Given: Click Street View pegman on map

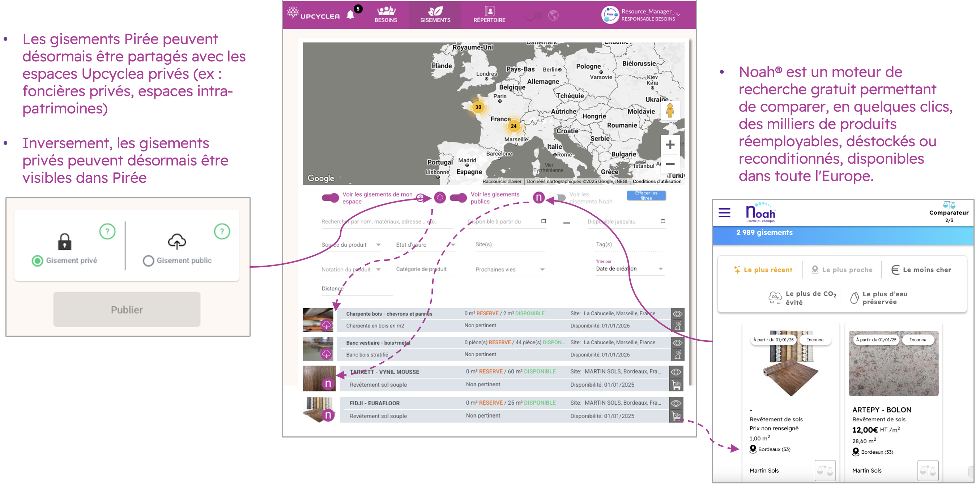Looking at the screenshot, I should coord(670,111).
